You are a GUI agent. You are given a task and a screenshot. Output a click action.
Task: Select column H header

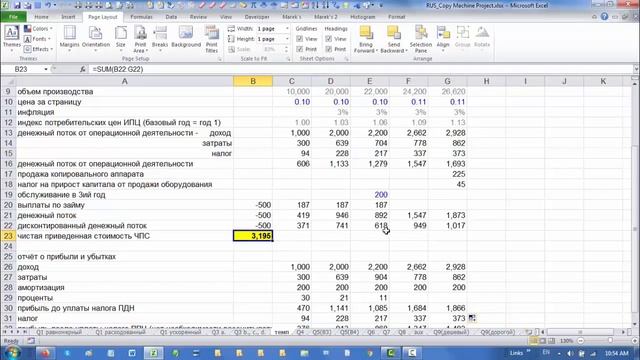point(487,81)
